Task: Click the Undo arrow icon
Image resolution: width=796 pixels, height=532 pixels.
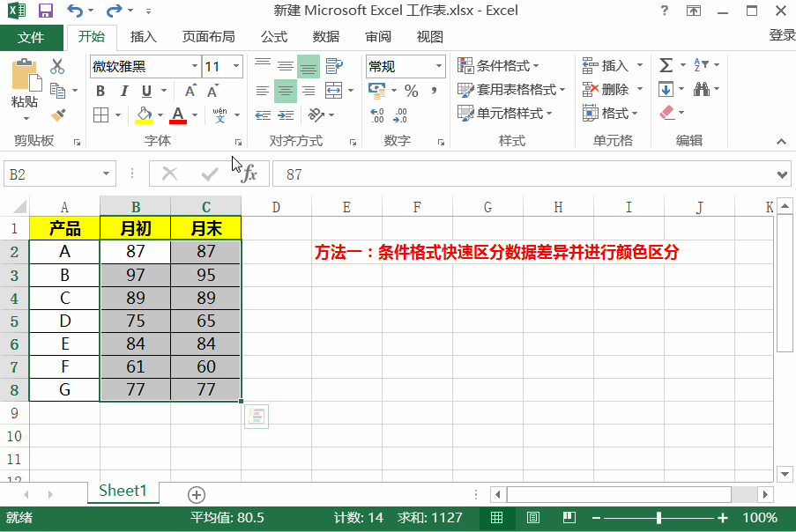Action: pos(75,11)
